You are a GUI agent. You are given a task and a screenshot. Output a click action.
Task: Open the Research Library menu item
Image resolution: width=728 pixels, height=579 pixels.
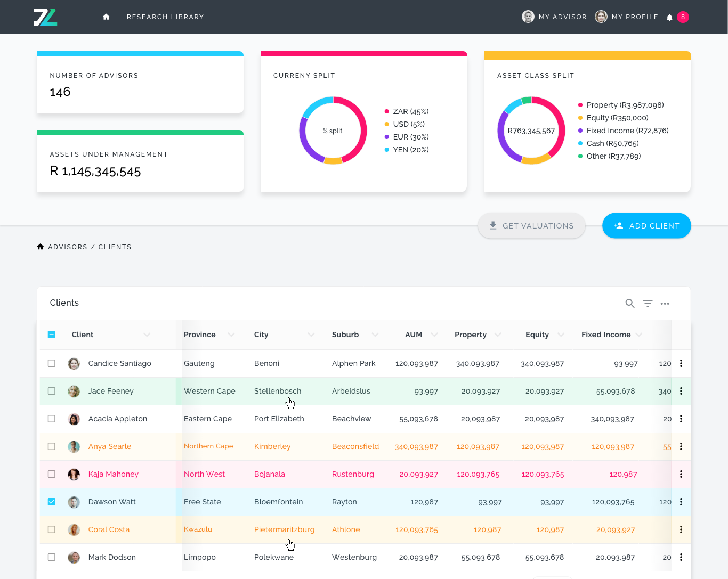[x=165, y=17]
